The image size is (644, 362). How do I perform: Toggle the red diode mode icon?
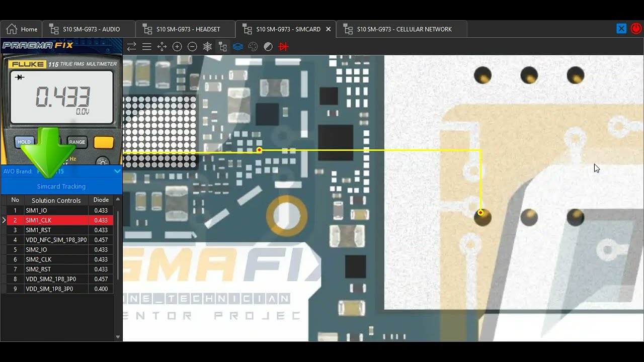pyautogui.click(x=284, y=47)
